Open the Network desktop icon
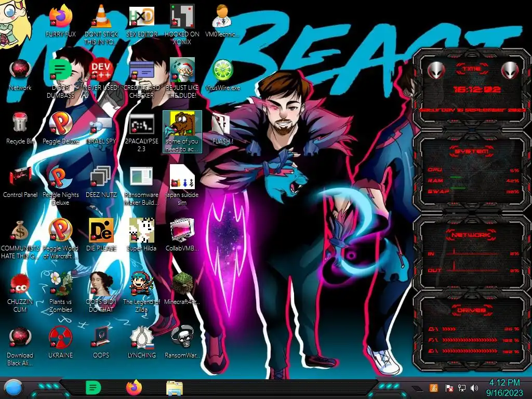 [x=20, y=75]
